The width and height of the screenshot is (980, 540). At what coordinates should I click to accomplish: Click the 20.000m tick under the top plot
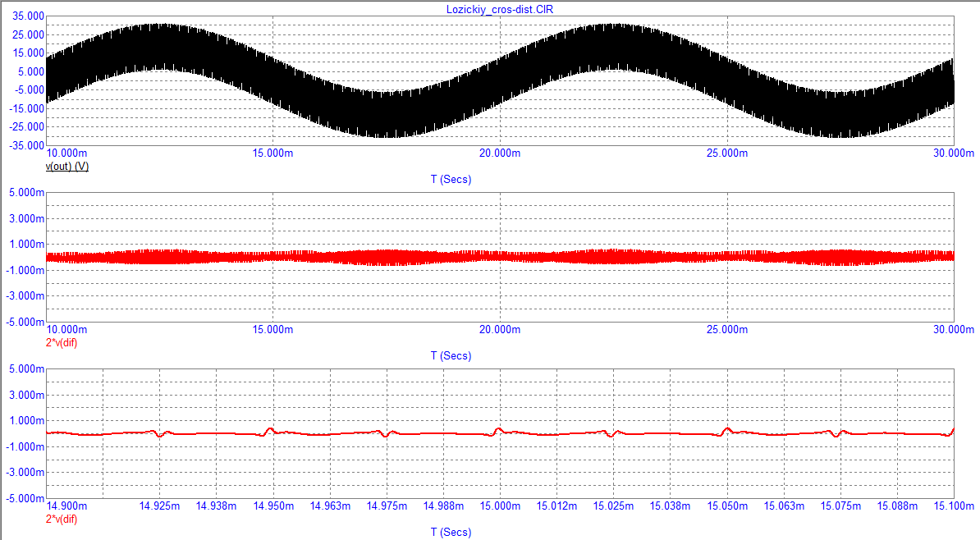tap(500, 153)
